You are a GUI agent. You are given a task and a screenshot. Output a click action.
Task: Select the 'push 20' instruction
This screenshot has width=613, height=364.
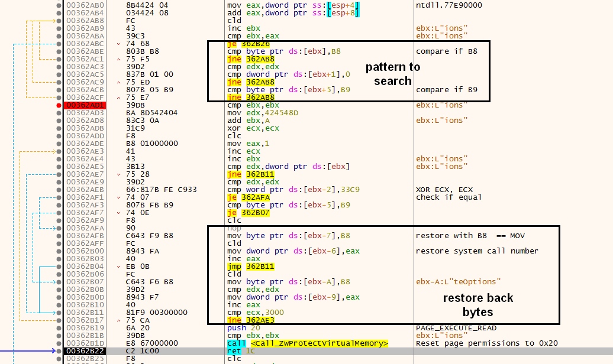(244, 328)
